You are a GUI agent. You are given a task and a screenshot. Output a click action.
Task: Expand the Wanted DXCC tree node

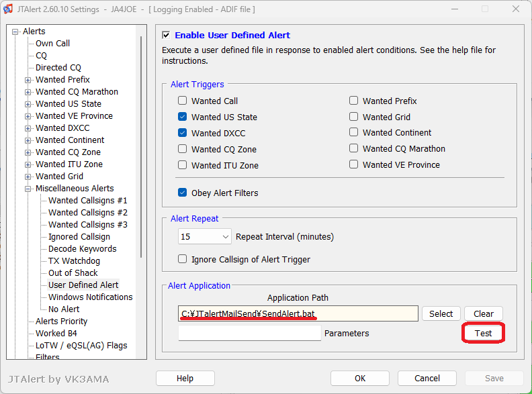(x=28, y=128)
